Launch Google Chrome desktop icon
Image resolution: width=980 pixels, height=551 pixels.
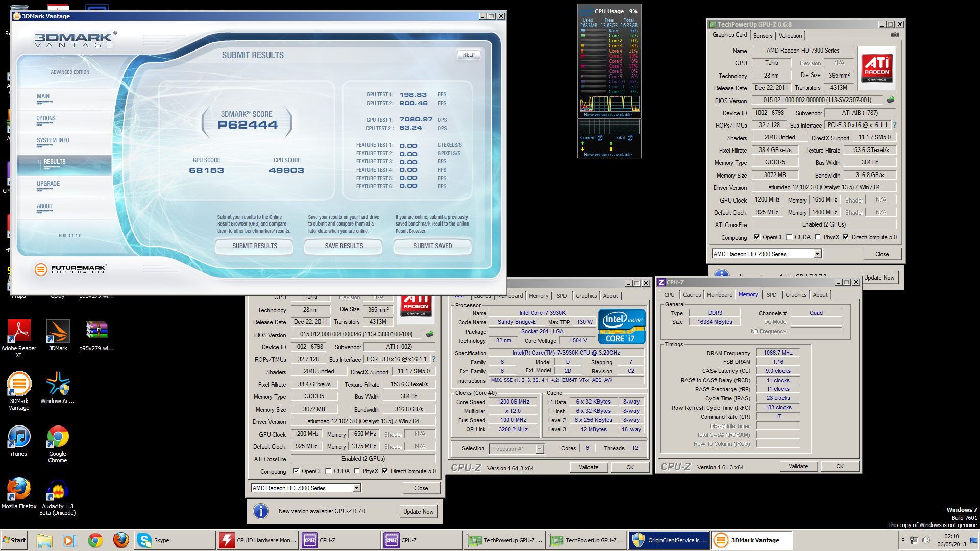pyautogui.click(x=58, y=444)
